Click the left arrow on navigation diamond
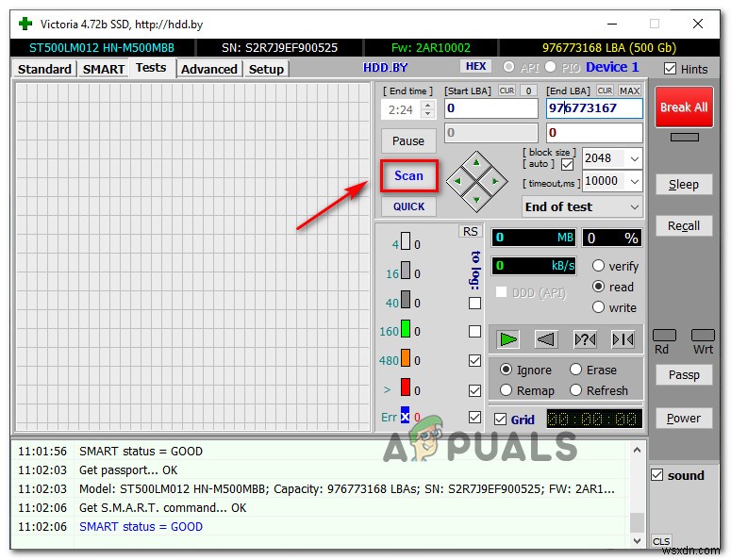Image resolution: width=731 pixels, height=560 pixels. [457, 181]
